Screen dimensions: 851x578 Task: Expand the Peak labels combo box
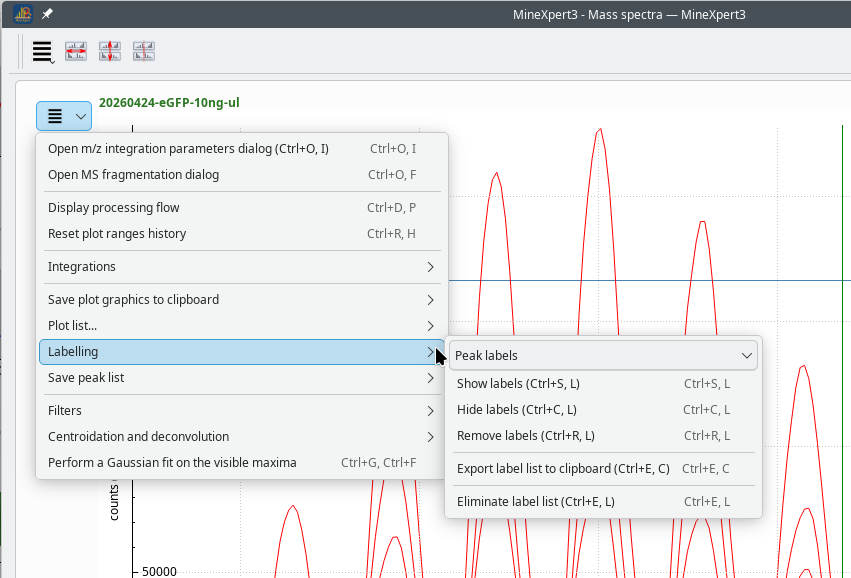(x=603, y=355)
